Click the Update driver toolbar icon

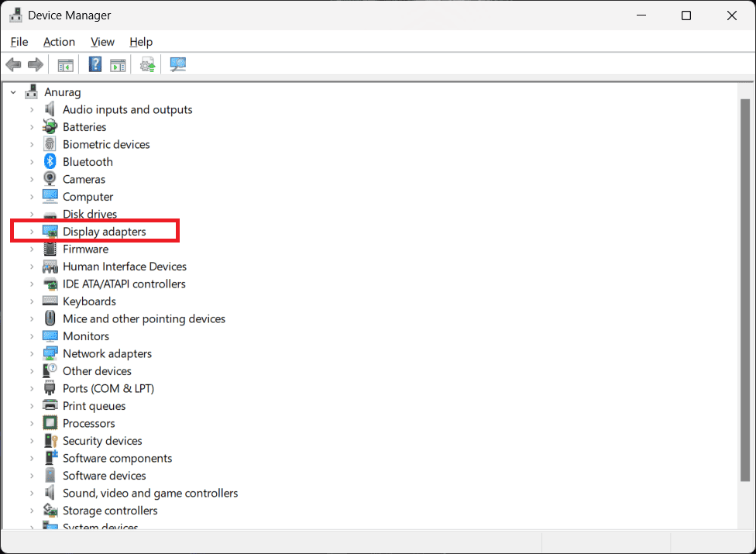[147, 65]
